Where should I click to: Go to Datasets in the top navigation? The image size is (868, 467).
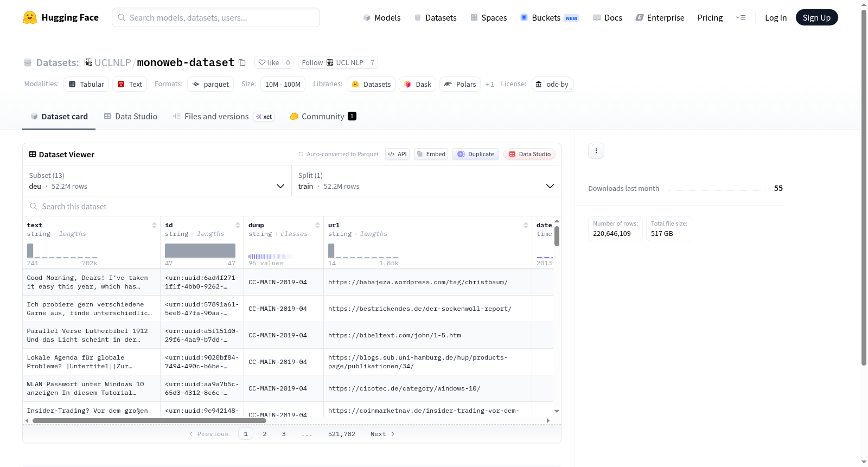point(435,18)
